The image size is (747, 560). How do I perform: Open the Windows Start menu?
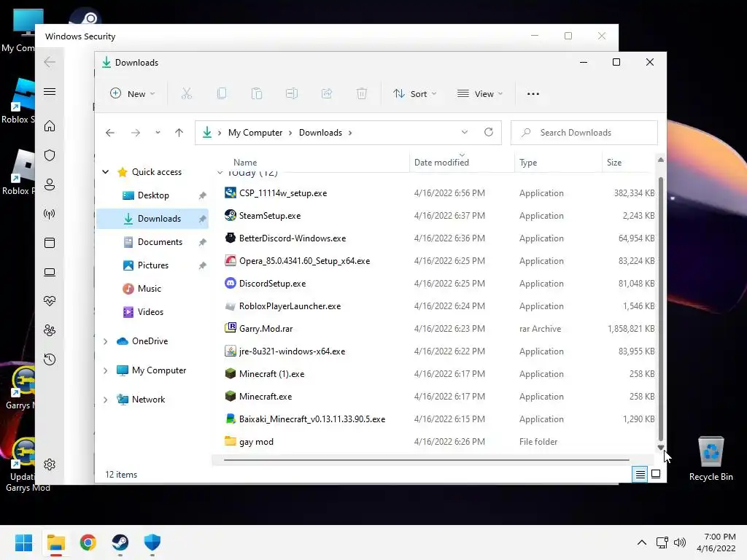point(24,542)
